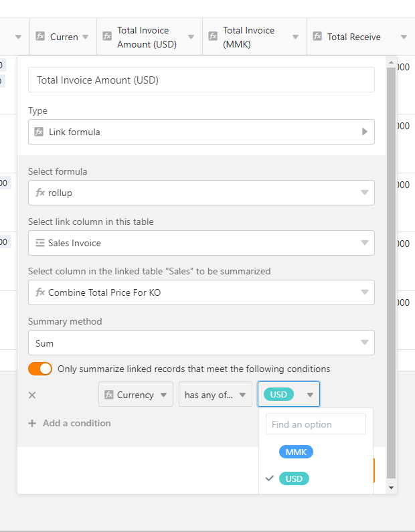Click the scrollbar up arrow in panel

point(391,62)
